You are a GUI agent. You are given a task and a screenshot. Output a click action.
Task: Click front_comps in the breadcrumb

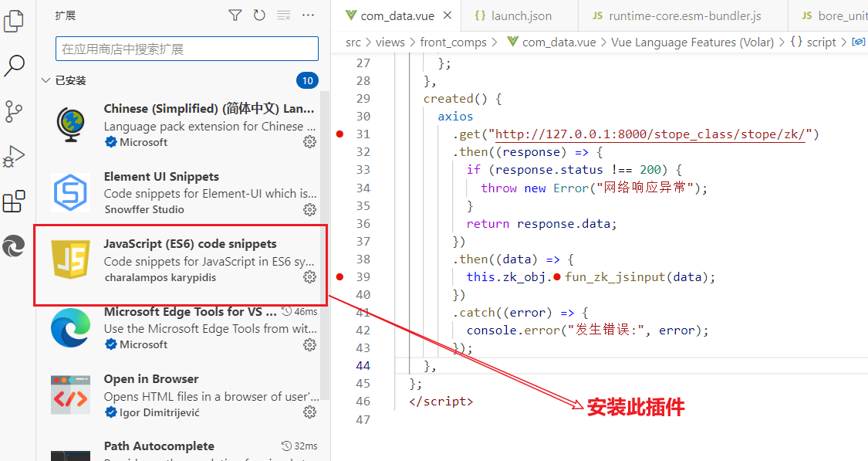(x=454, y=42)
